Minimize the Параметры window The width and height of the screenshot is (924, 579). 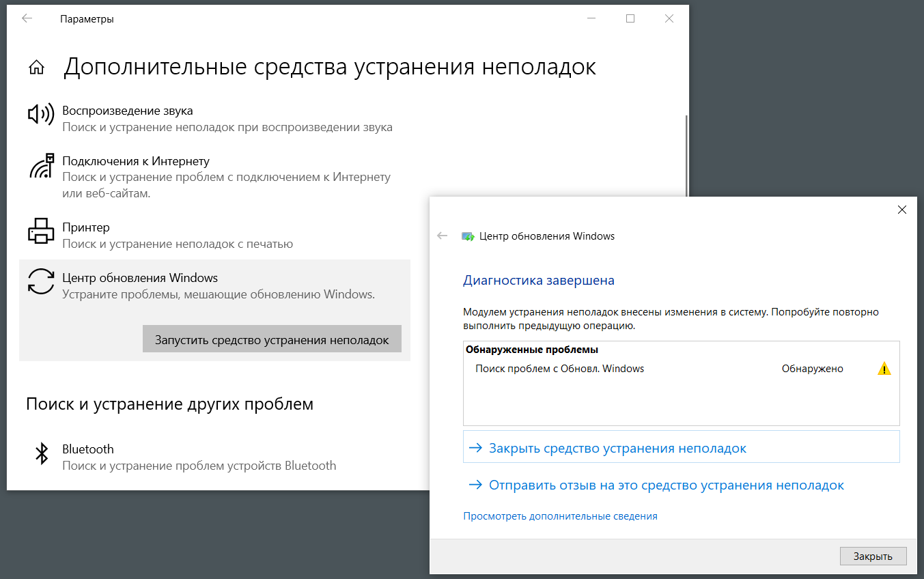[x=591, y=19]
